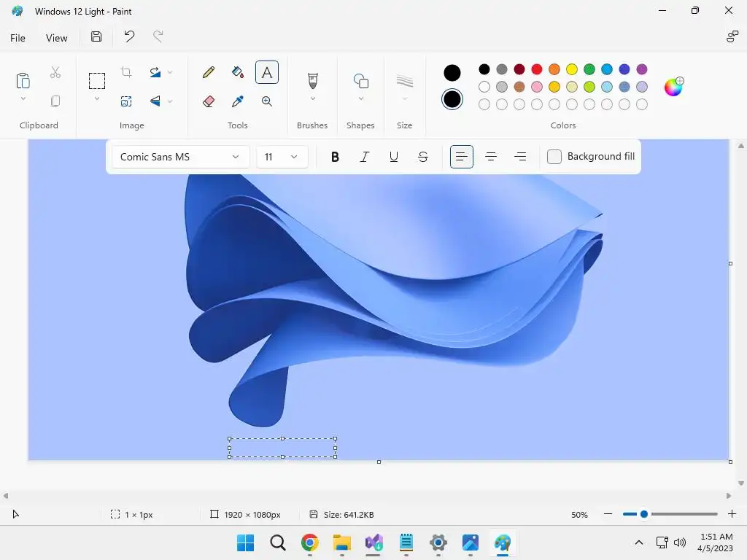Viewport: 747px width, 560px height.
Task: Open the File menu
Action: click(x=18, y=38)
